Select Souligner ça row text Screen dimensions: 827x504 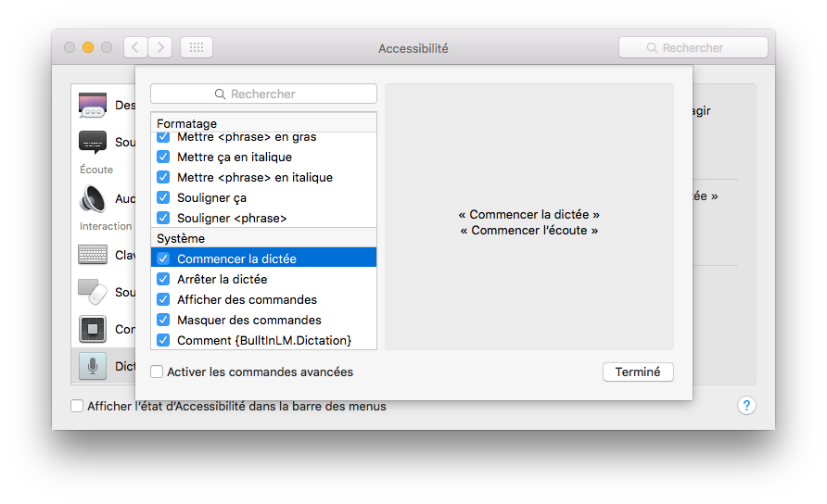(211, 197)
